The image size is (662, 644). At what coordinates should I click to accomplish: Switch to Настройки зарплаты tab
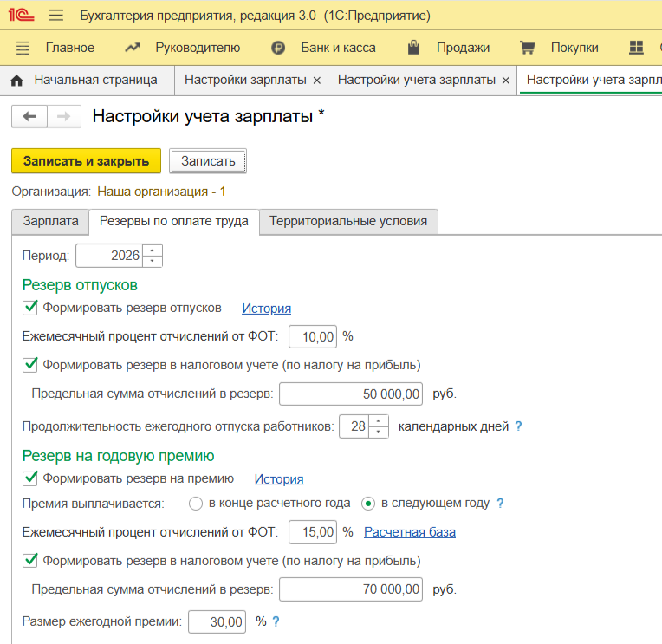(x=245, y=80)
